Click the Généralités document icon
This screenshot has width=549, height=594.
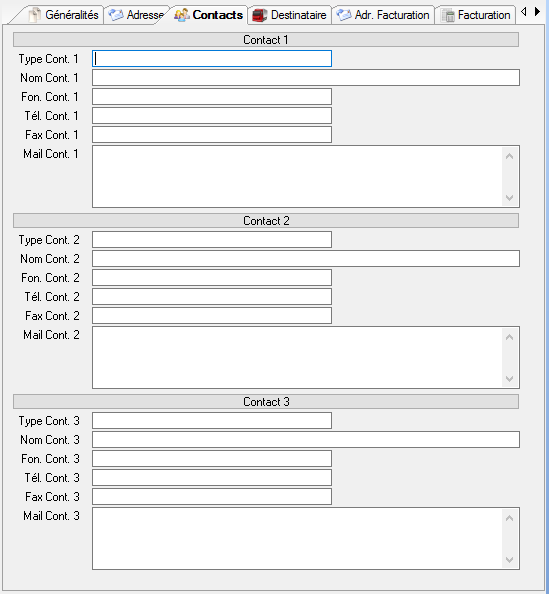pos(35,15)
